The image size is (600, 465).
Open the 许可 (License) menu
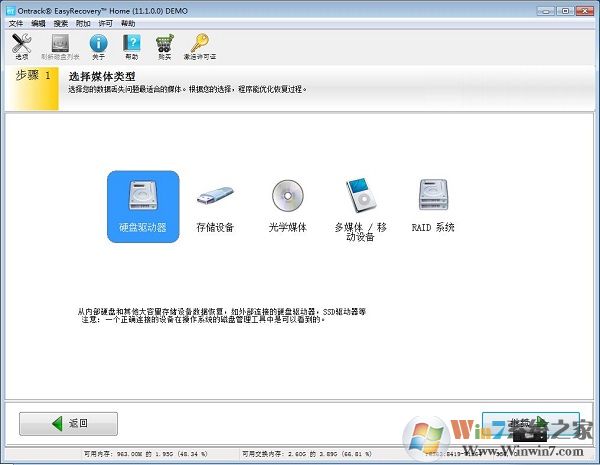pyautogui.click(x=105, y=22)
